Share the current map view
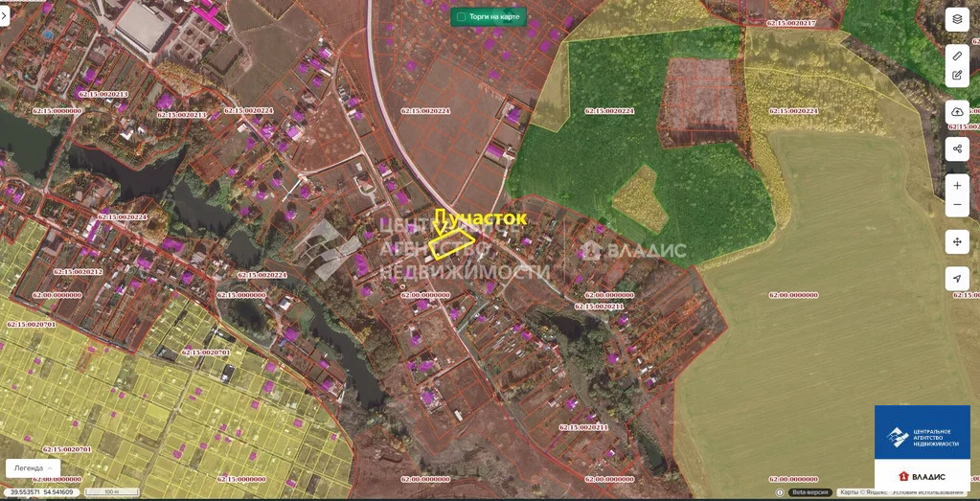980x501 pixels. coord(956,148)
